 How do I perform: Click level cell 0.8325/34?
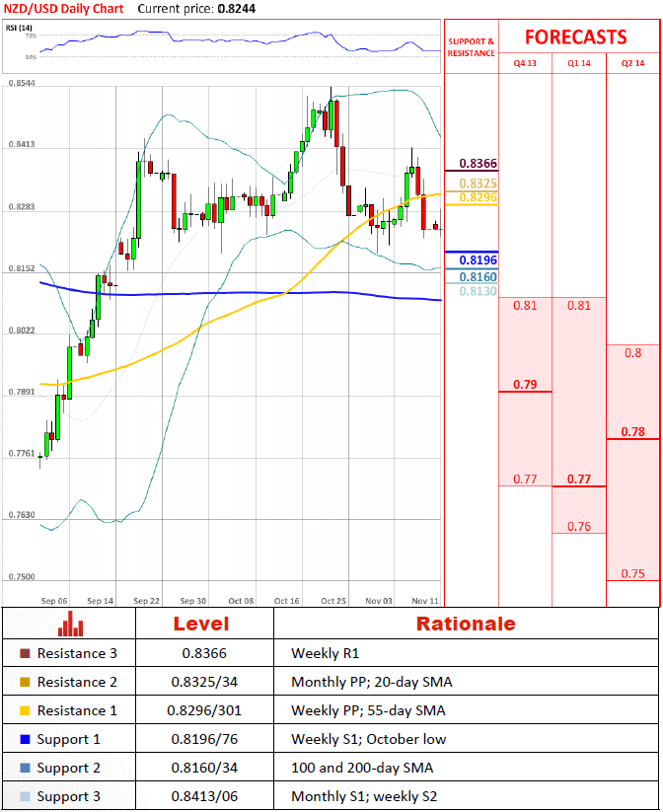(204, 682)
